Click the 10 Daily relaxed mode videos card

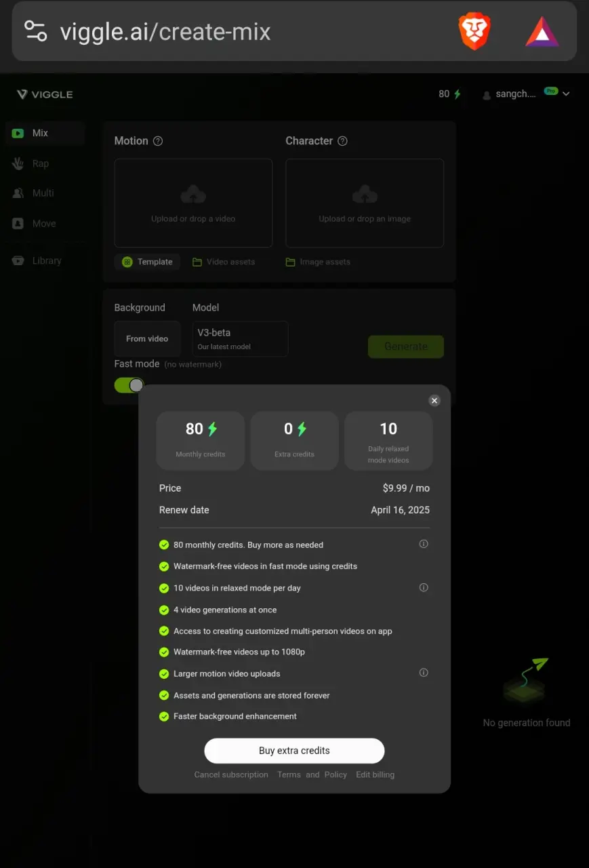click(x=388, y=440)
